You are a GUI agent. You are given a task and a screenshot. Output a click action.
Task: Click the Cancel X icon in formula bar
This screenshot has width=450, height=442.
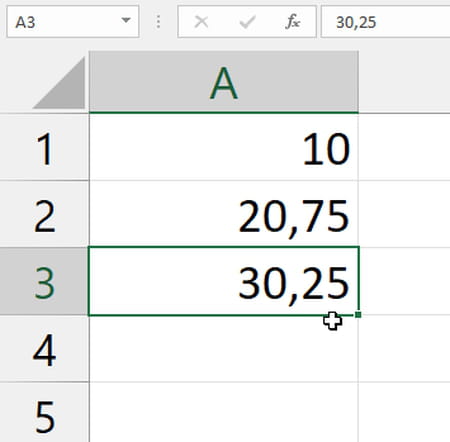(201, 22)
